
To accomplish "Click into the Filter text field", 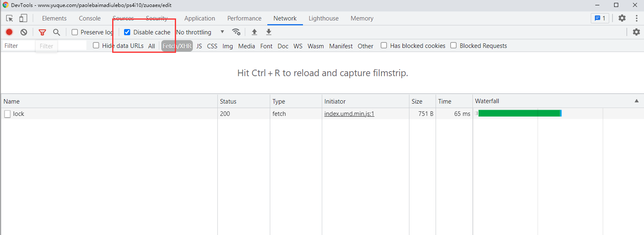I will tap(45, 45).
